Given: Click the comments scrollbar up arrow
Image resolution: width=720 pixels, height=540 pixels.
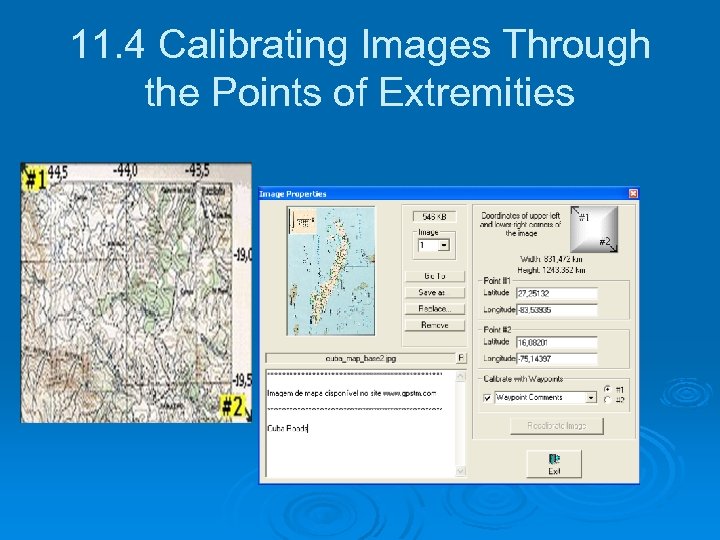Looking at the screenshot, I should click(x=461, y=377).
